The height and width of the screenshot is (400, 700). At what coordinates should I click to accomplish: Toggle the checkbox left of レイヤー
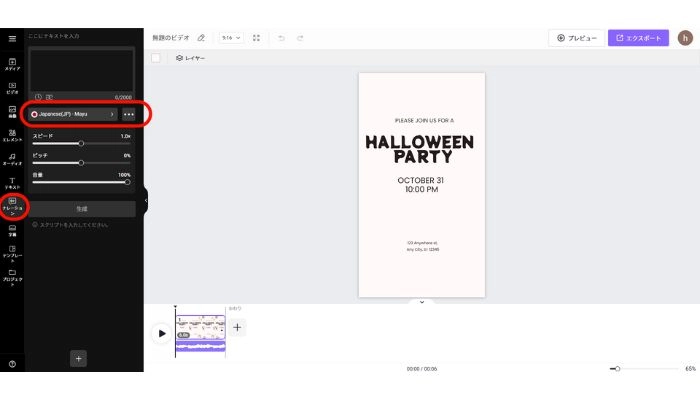(156, 58)
